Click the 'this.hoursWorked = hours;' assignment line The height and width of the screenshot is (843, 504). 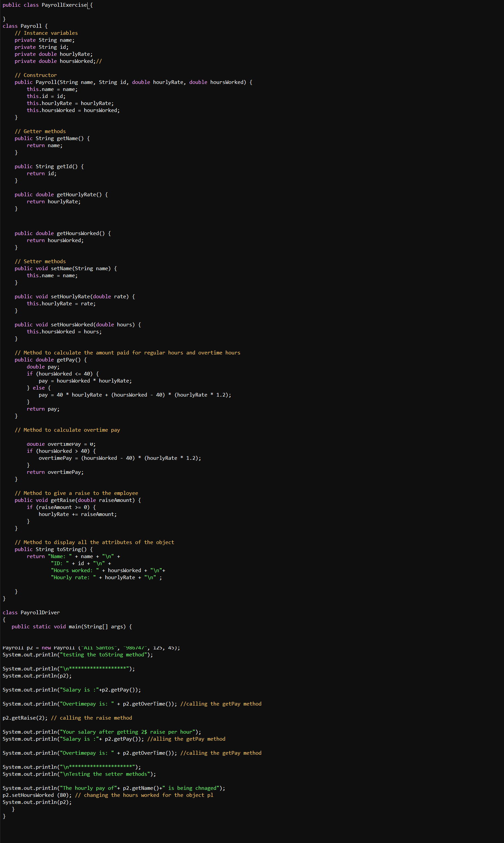pos(64,332)
